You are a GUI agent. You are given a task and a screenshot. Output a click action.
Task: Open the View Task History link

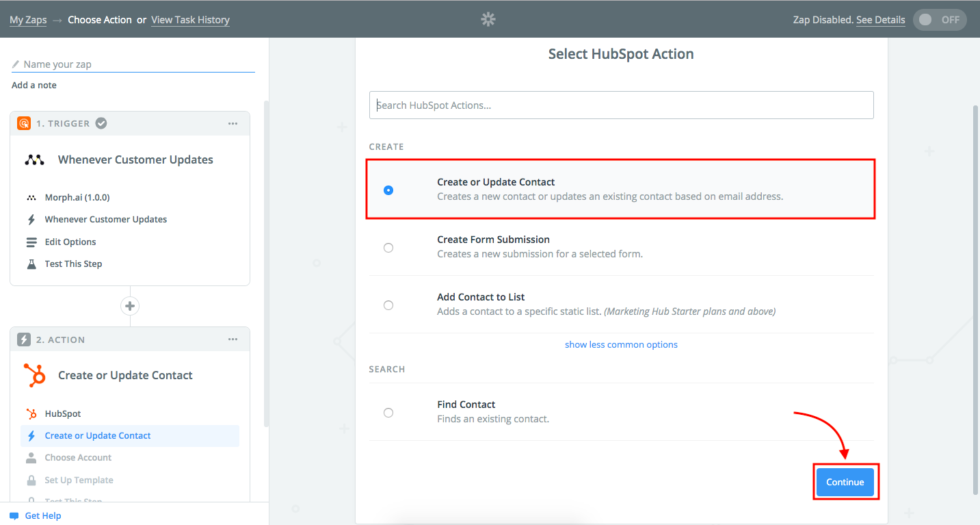click(190, 20)
